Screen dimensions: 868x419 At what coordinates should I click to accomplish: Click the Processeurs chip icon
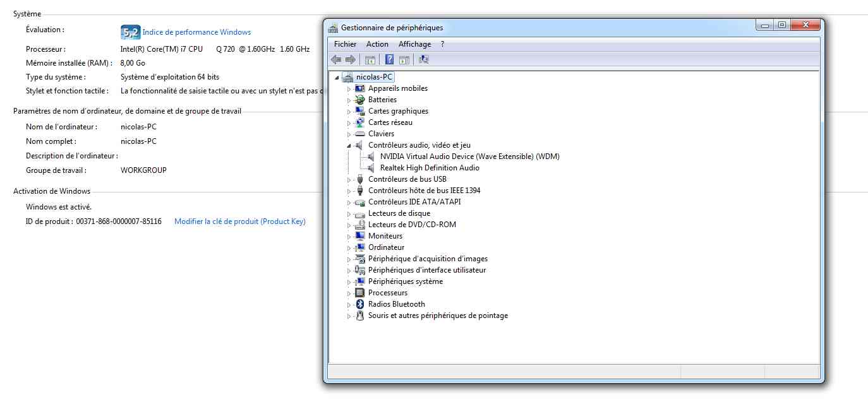point(360,293)
